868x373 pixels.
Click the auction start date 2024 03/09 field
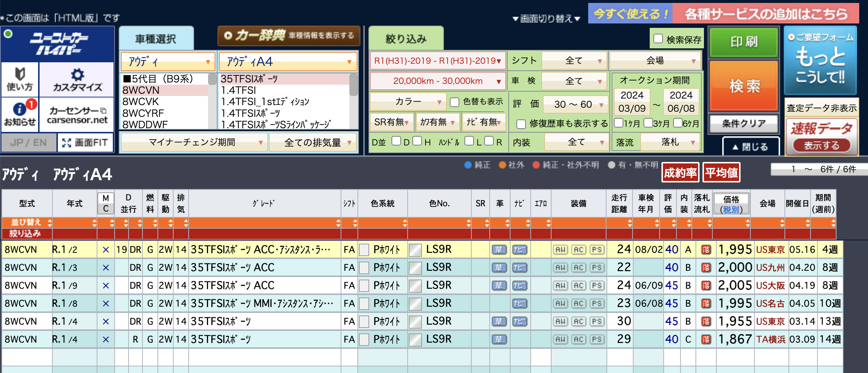click(x=632, y=102)
